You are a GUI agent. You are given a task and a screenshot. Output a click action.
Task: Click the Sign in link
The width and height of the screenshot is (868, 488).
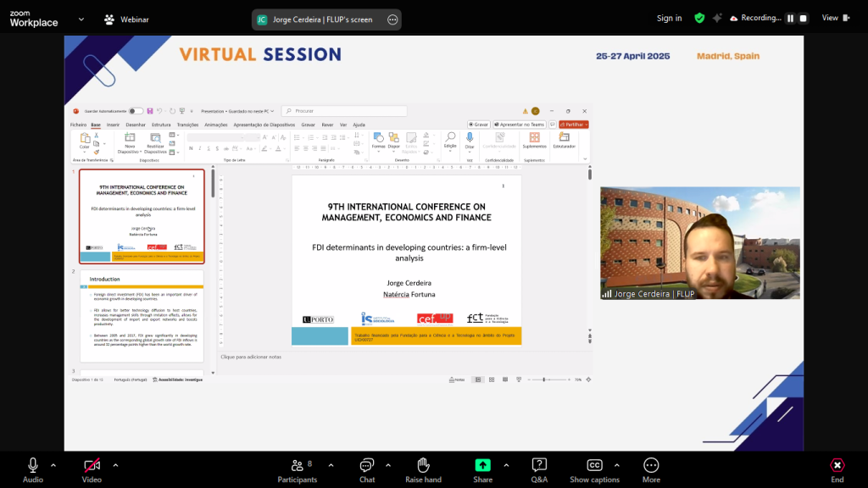point(669,19)
